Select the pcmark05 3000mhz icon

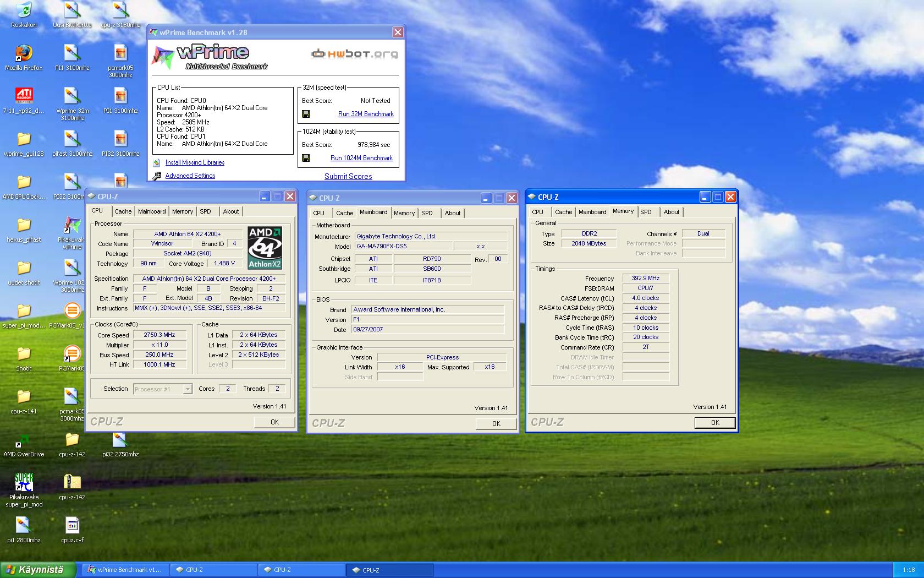click(x=120, y=61)
